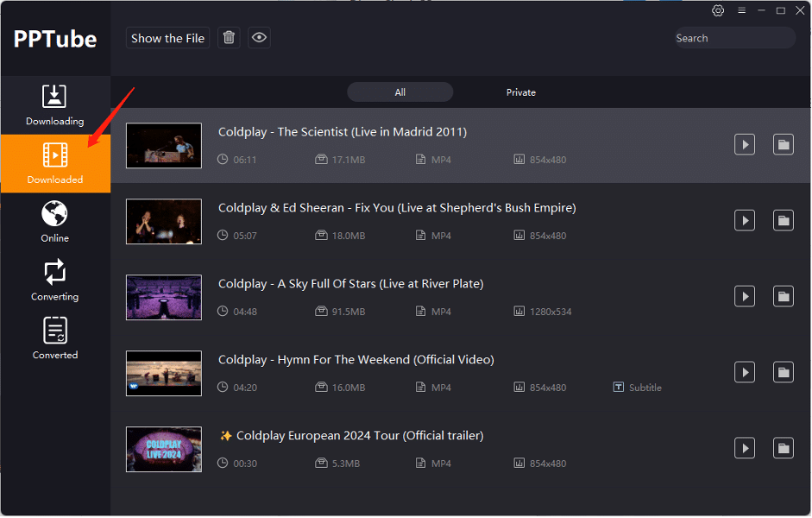Click the Show the File button

tap(167, 37)
